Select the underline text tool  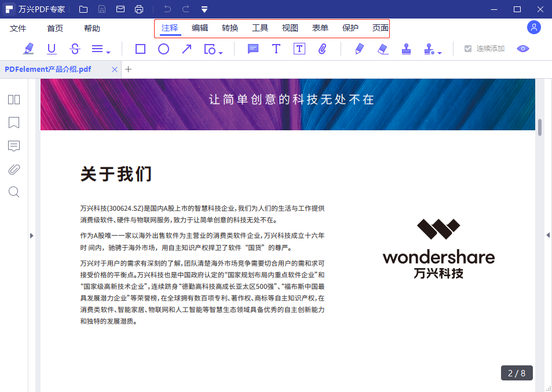click(51, 49)
